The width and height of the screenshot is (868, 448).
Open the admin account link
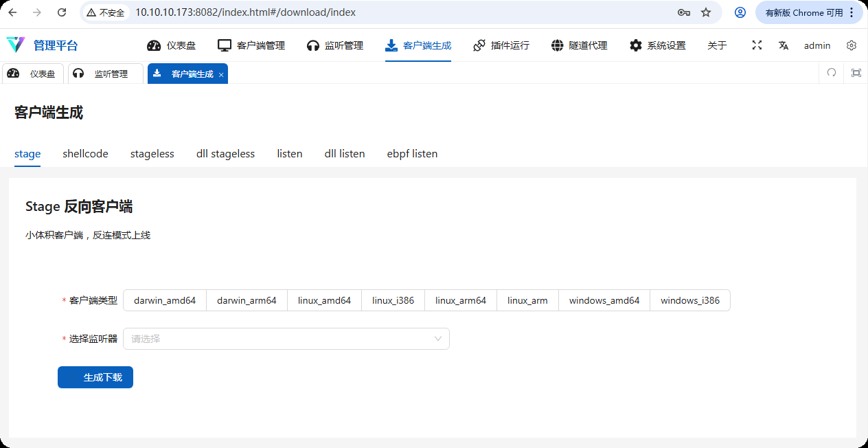pyautogui.click(x=817, y=45)
